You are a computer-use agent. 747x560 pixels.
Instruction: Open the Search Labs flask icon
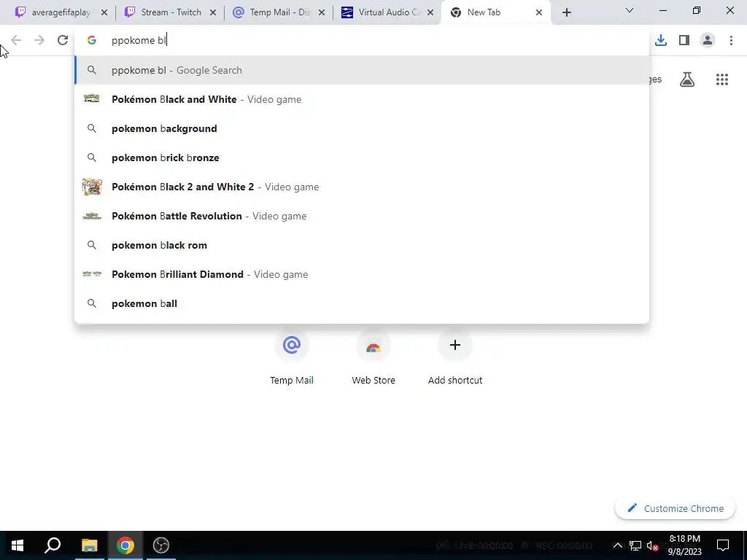click(x=687, y=79)
